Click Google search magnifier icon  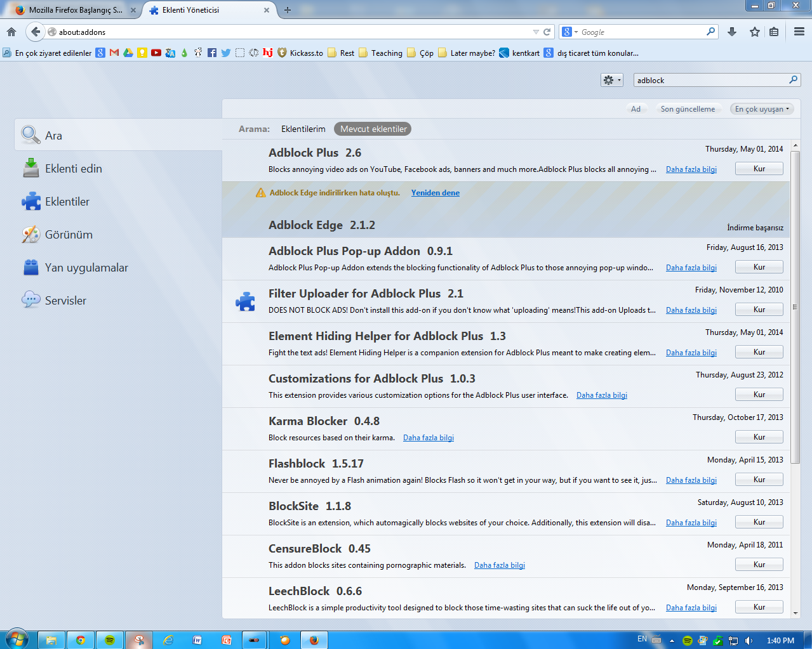pyautogui.click(x=710, y=32)
